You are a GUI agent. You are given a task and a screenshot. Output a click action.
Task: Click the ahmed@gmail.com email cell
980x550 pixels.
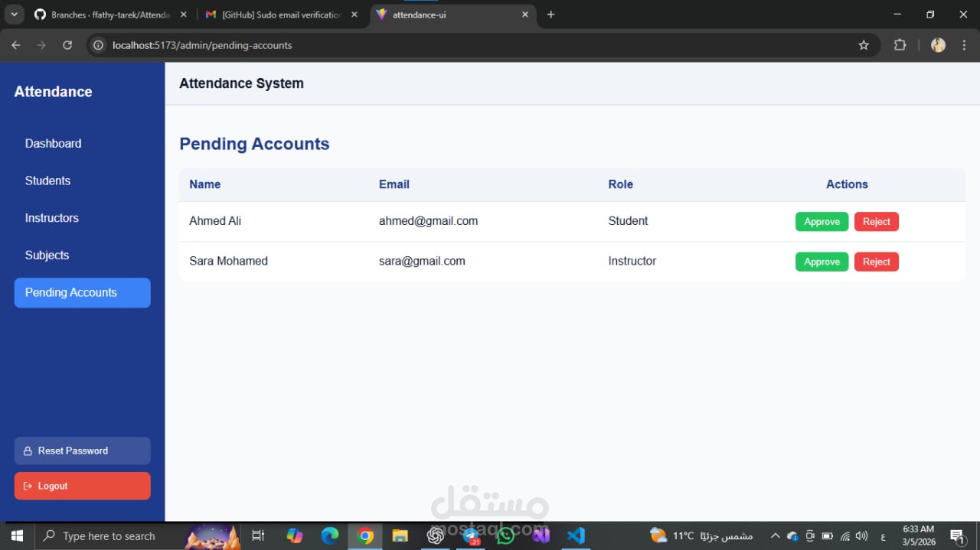point(428,221)
